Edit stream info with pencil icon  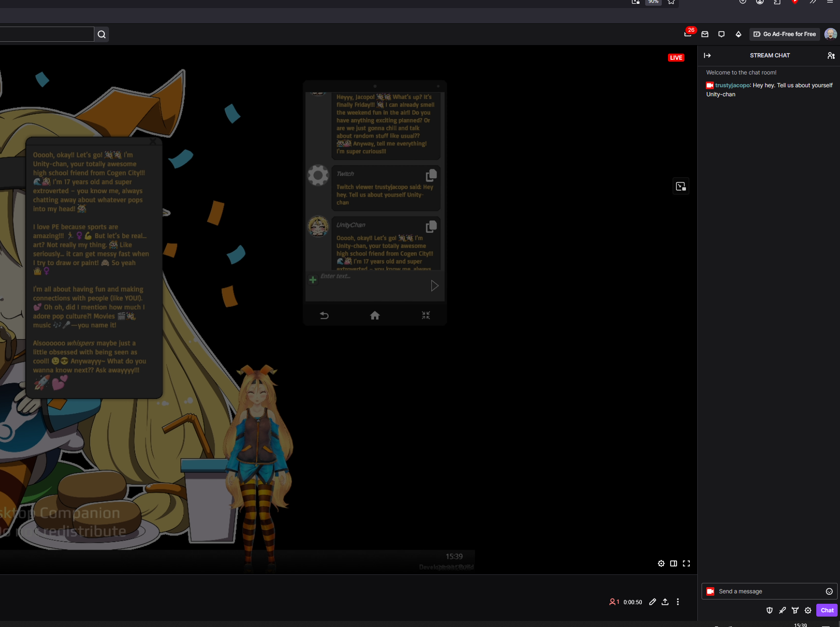(x=653, y=602)
